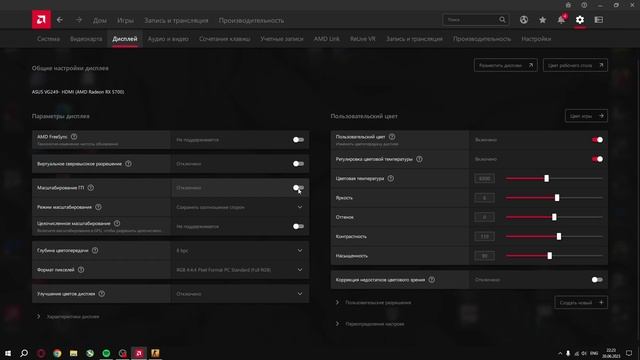
Task: Click the search magnifier icon
Action: [x=502, y=20]
